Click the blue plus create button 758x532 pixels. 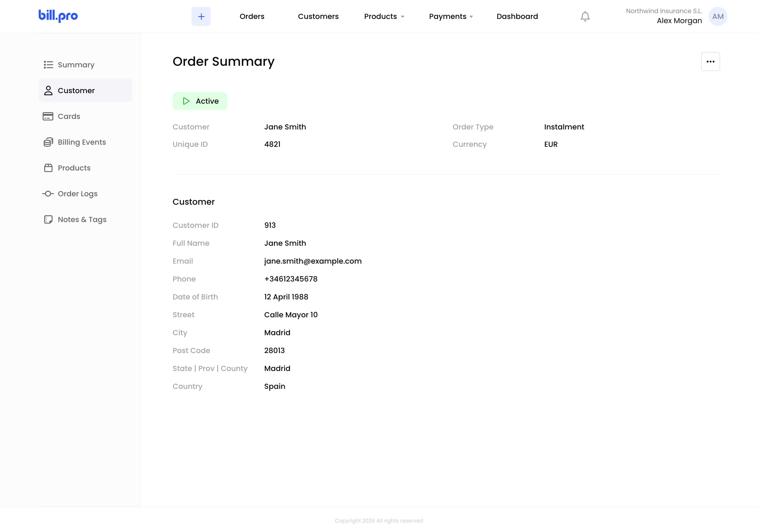(x=201, y=16)
